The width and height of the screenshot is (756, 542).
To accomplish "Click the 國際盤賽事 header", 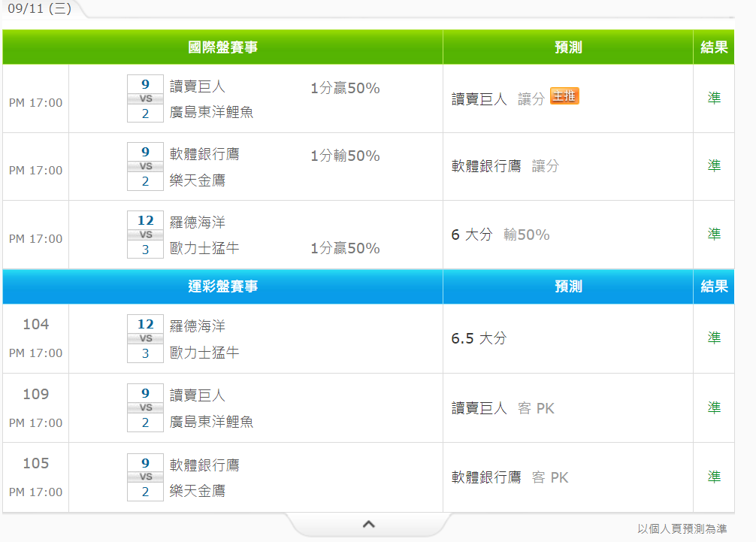I will point(222,47).
